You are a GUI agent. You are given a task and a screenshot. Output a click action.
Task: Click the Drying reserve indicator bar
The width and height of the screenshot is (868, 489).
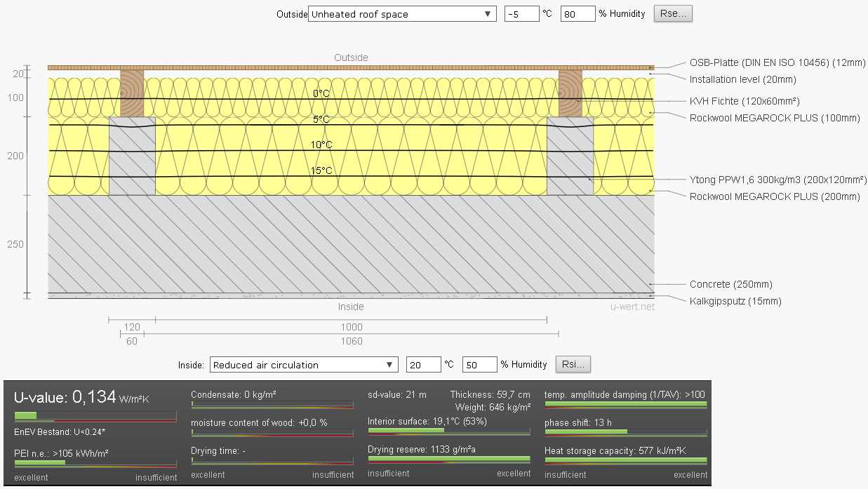click(x=448, y=460)
